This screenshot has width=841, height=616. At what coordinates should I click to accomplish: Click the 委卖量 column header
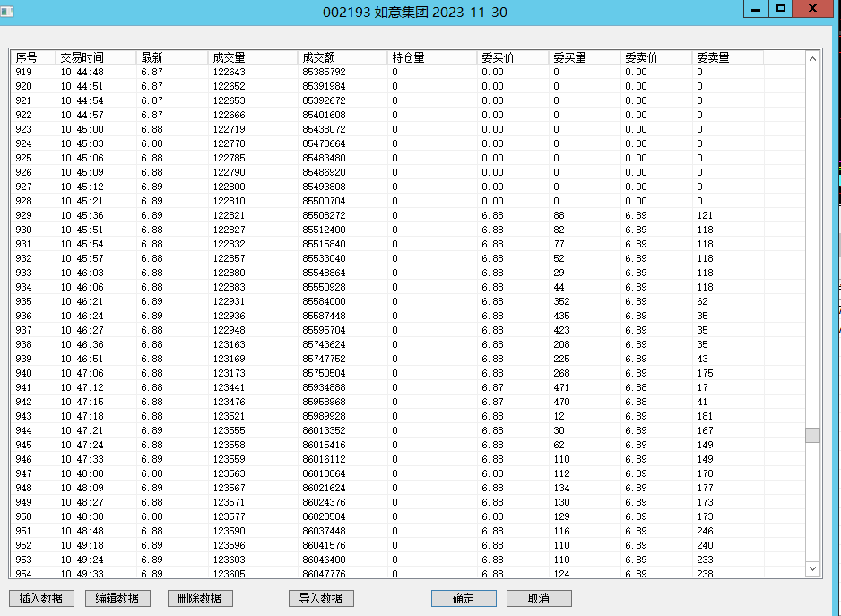coord(728,57)
